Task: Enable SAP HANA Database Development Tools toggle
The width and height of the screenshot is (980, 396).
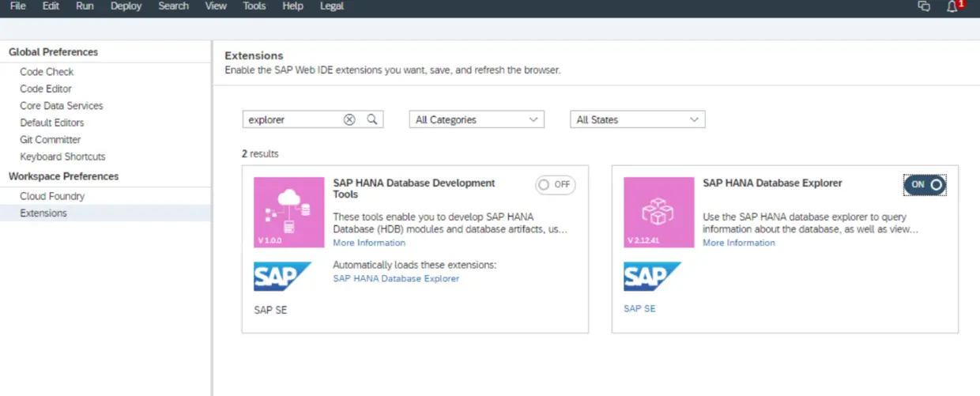Action: click(555, 184)
